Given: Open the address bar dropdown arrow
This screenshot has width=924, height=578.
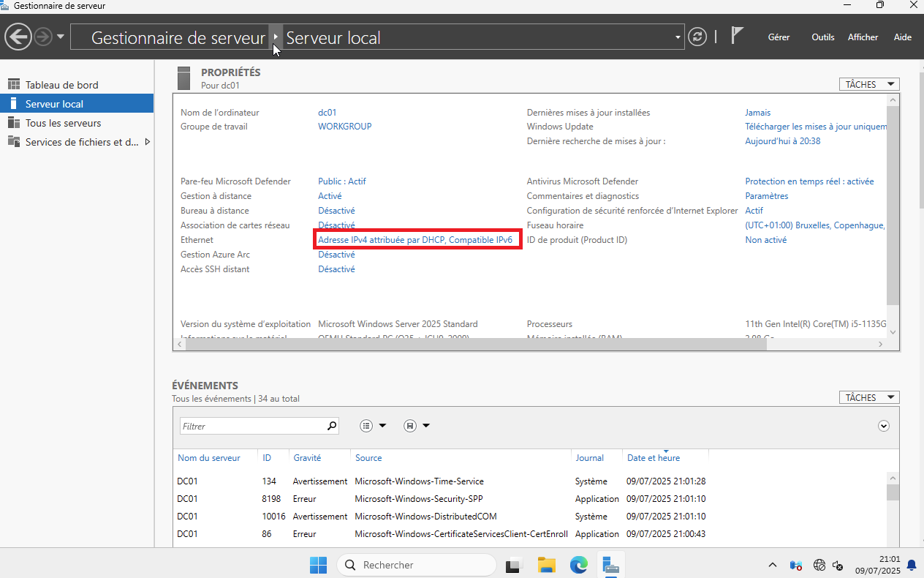Looking at the screenshot, I should (x=678, y=37).
